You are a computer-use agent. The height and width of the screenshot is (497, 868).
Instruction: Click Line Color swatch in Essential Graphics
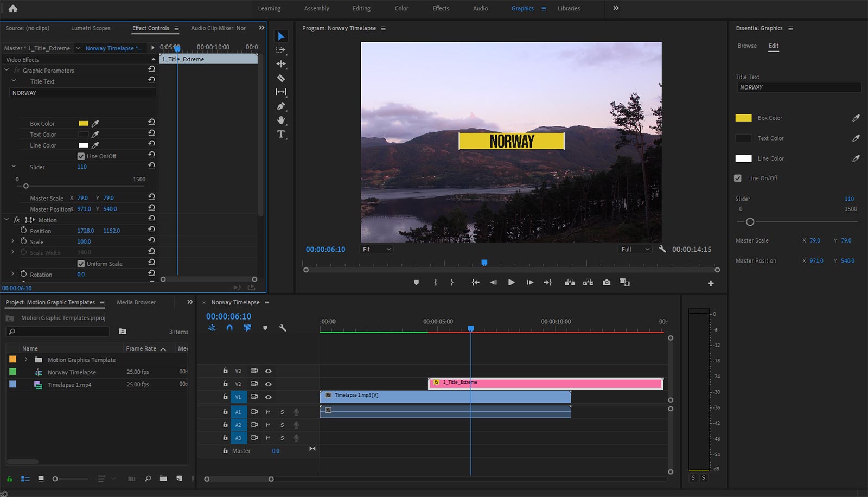(743, 158)
